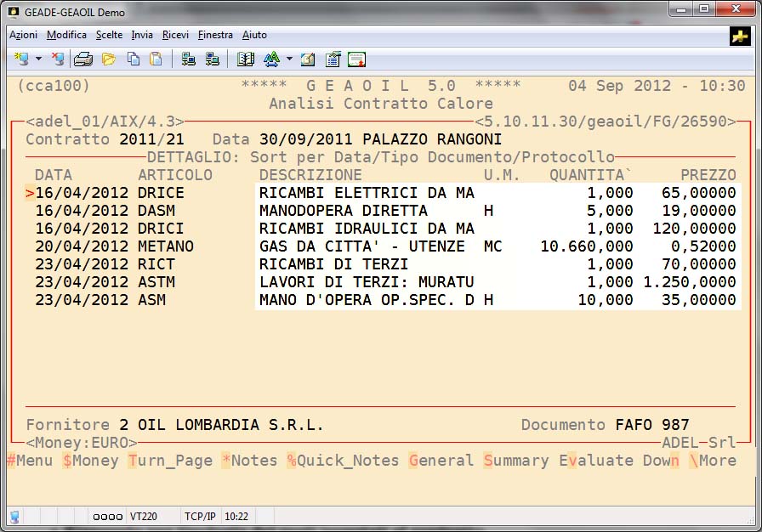Select the Turn_Page command
This screenshot has width=762, height=532.
click(x=170, y=461)
